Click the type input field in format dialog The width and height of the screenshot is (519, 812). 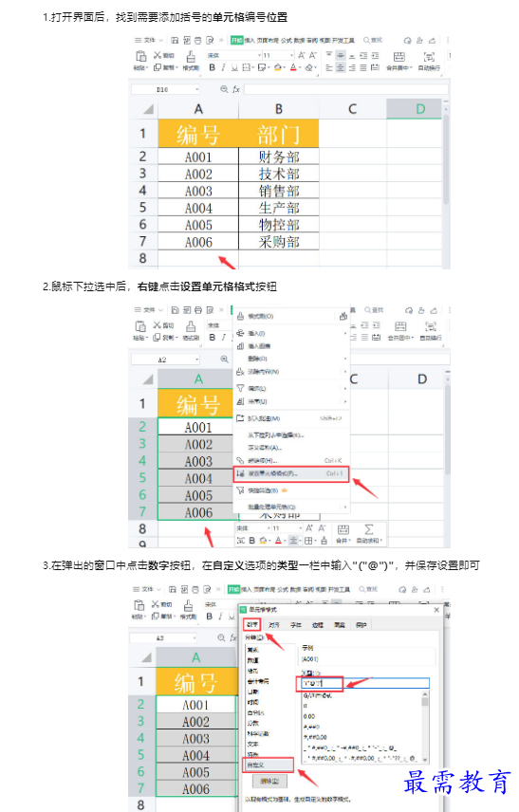click(x=365, y=684)
